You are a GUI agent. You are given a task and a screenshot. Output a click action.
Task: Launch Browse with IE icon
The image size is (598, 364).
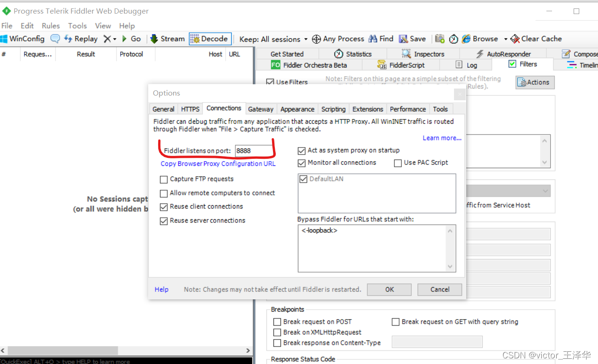pyautogui.click(x=480, y=39)
